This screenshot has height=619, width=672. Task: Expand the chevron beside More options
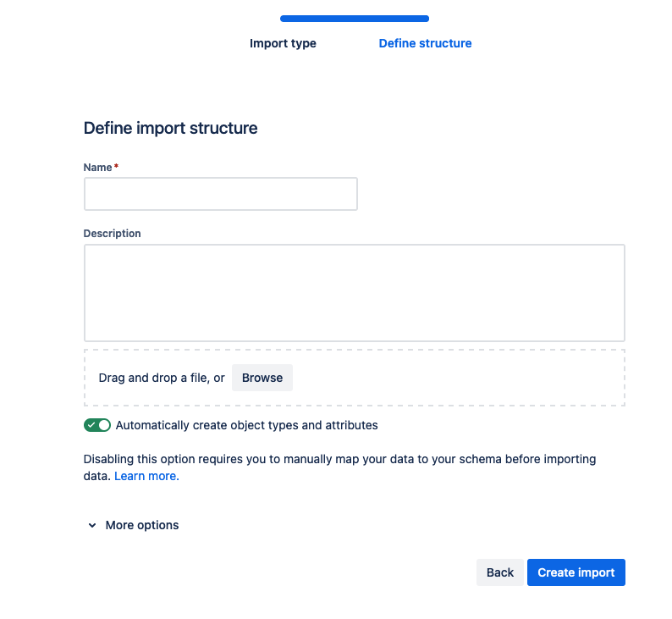pyautogui.click(x=92, y=525)
